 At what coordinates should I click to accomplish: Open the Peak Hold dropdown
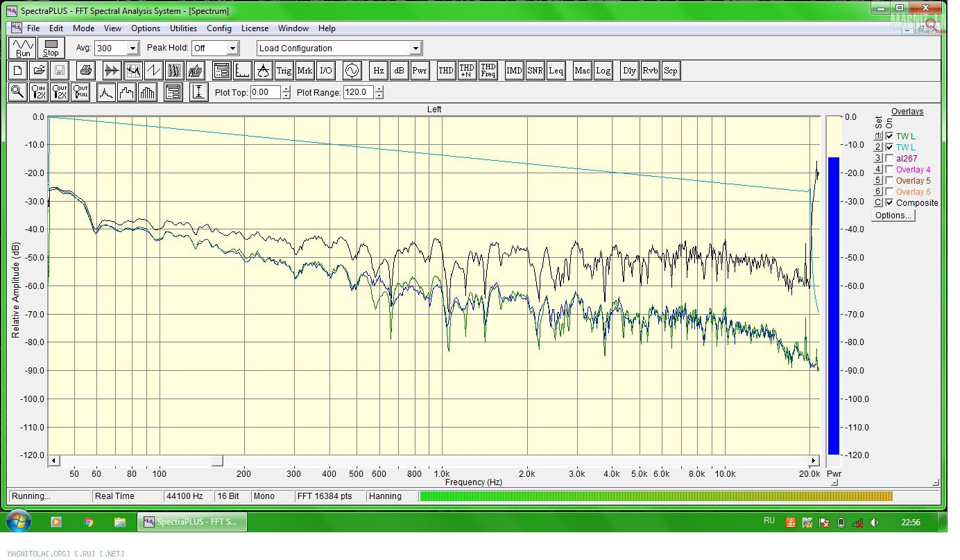click(233, 49)
